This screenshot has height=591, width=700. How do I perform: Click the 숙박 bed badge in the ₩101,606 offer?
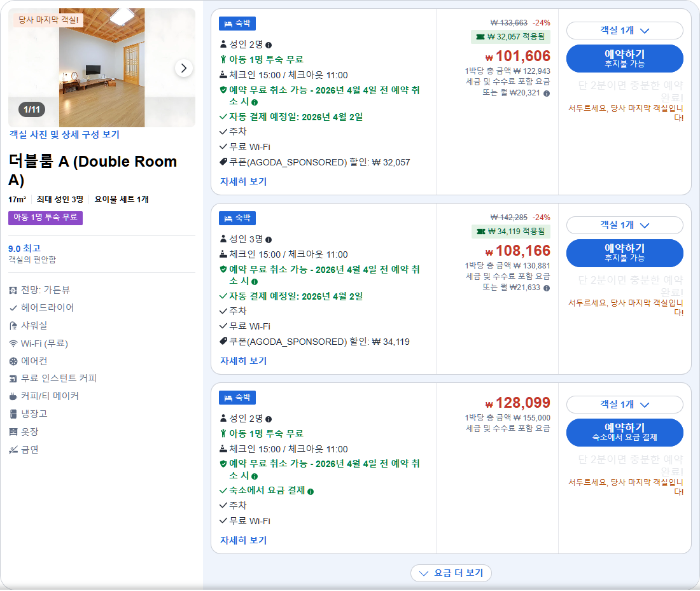click(237, 23)
